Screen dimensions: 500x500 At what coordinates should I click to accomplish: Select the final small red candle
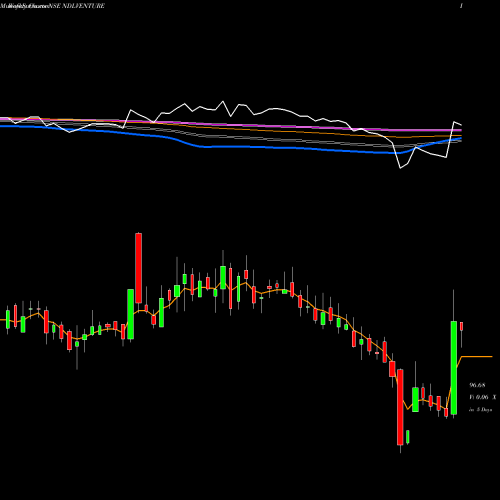pyautogui.click(x=462, y=326)
